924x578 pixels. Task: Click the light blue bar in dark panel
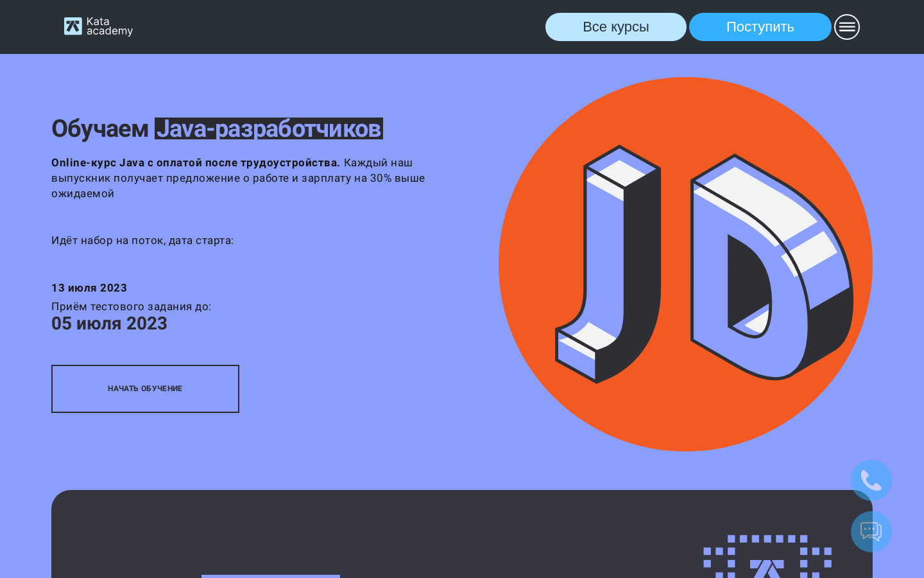[271, 576]
